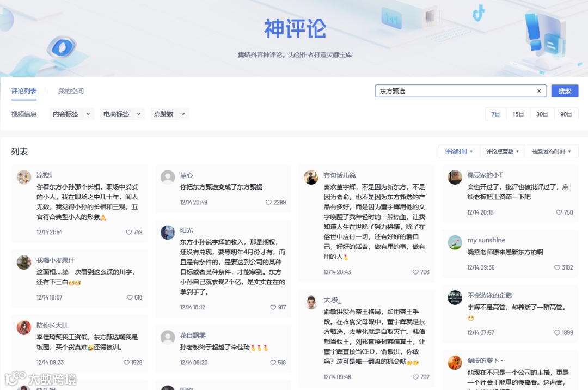Expand the 电商标签 dropdown
The width and height of the screenshot is (588, 390).
pos(122,114)
